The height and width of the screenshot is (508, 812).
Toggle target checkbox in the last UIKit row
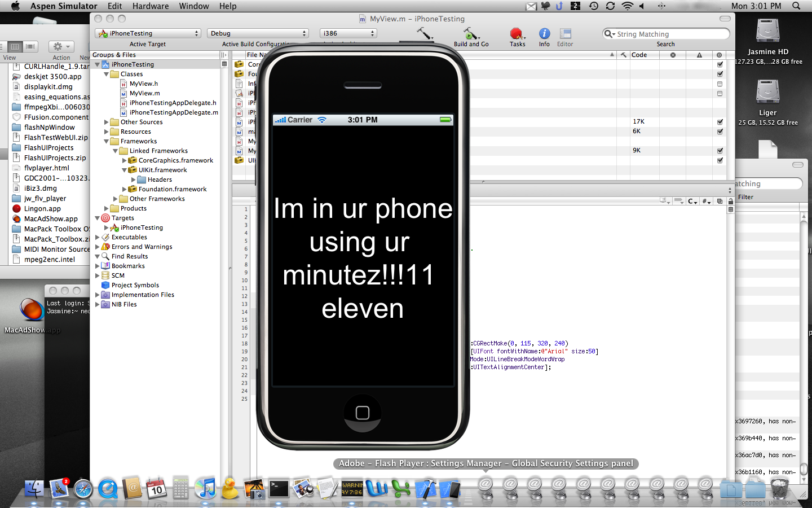(x=720, y=160)
